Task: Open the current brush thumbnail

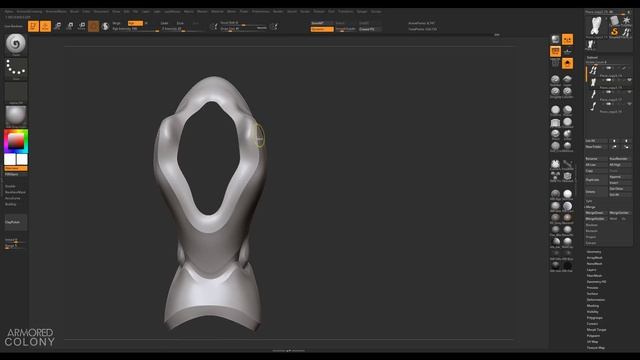Action: [16, 44]
